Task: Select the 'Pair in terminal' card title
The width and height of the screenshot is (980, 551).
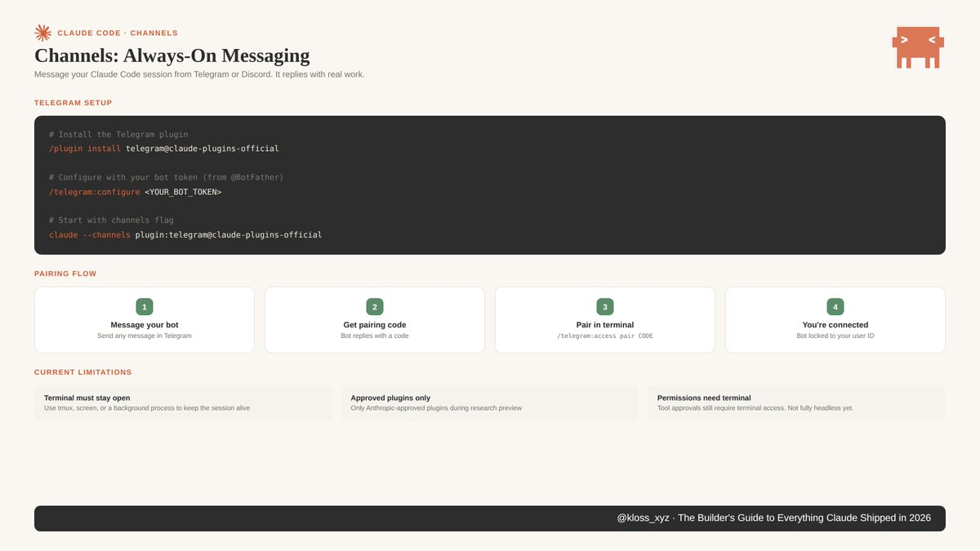Action: pyautogui.click(x=605, y=325)
